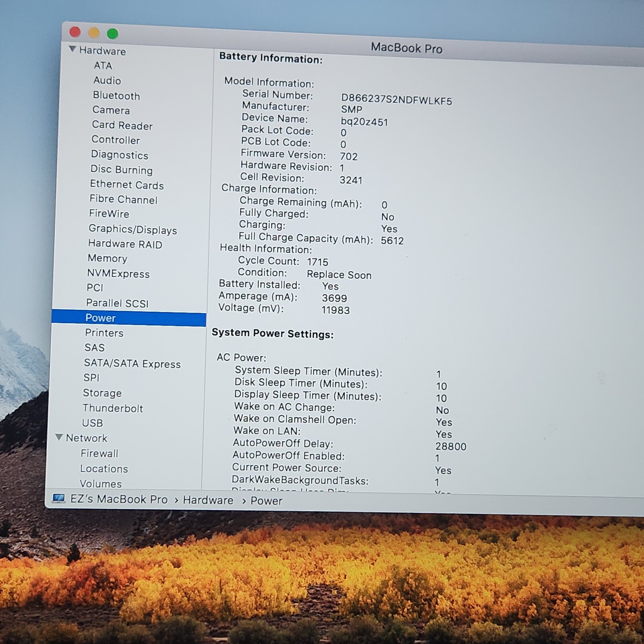Viewport: 644px width, 644px height.
Task: Click voltage value 11983
Action: point(336,310)
